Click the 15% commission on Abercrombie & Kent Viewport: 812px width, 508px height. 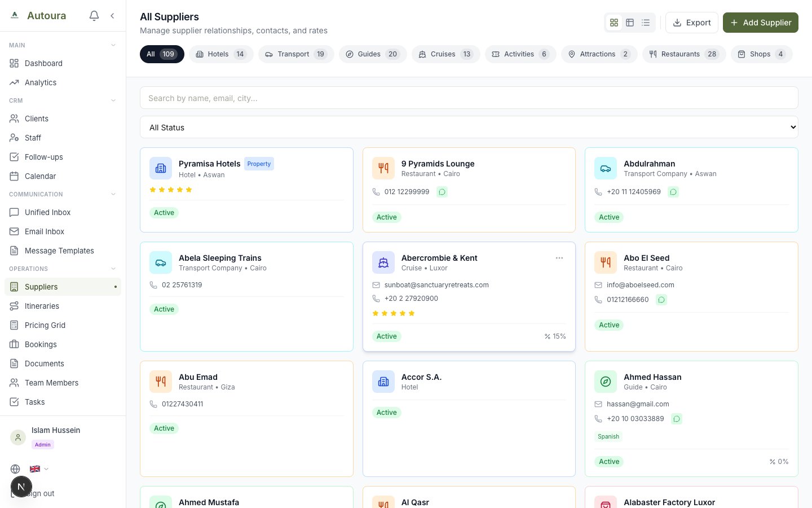coord(555,336)
